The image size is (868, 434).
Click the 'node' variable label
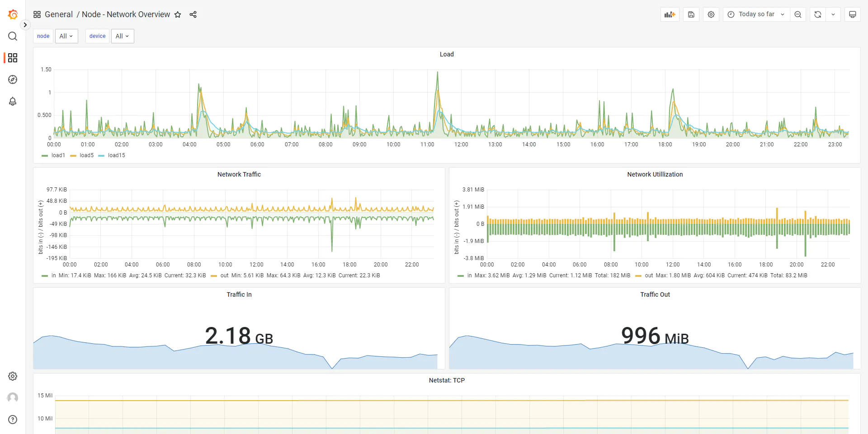pyautogui.click(x=43, y=36)
